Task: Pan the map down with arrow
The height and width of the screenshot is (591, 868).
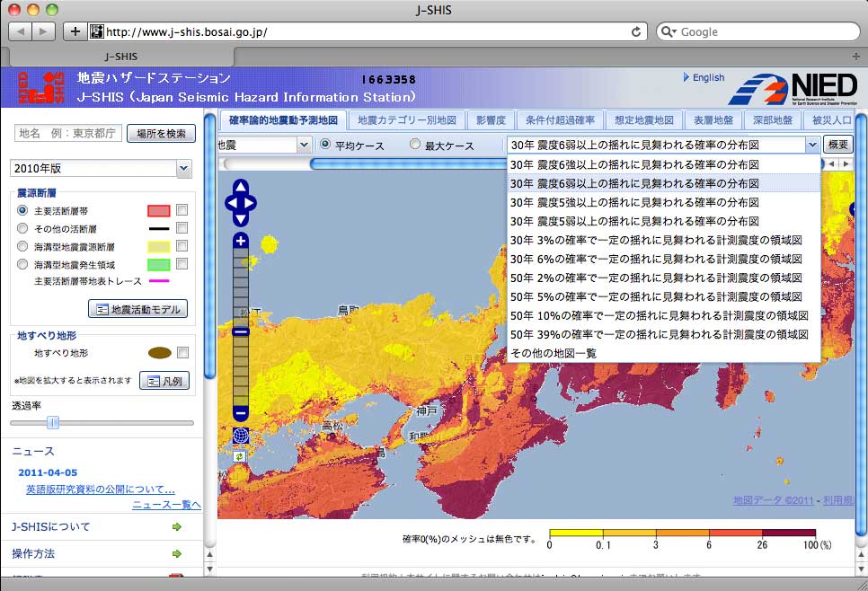Action: 240,219
